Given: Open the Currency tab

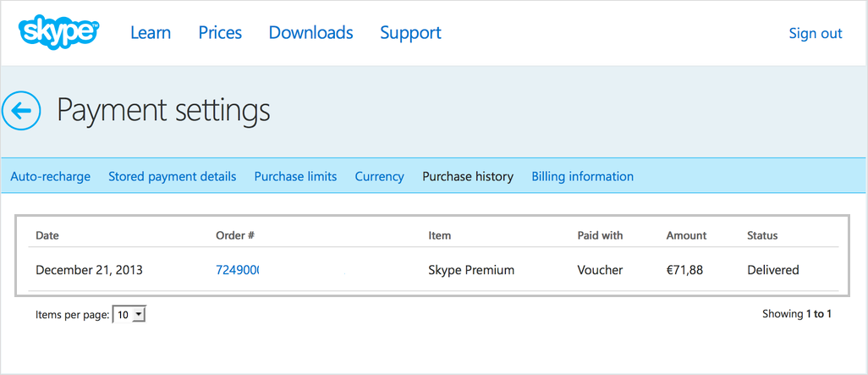Looking at the screenshot, I should tap(379, 177).
